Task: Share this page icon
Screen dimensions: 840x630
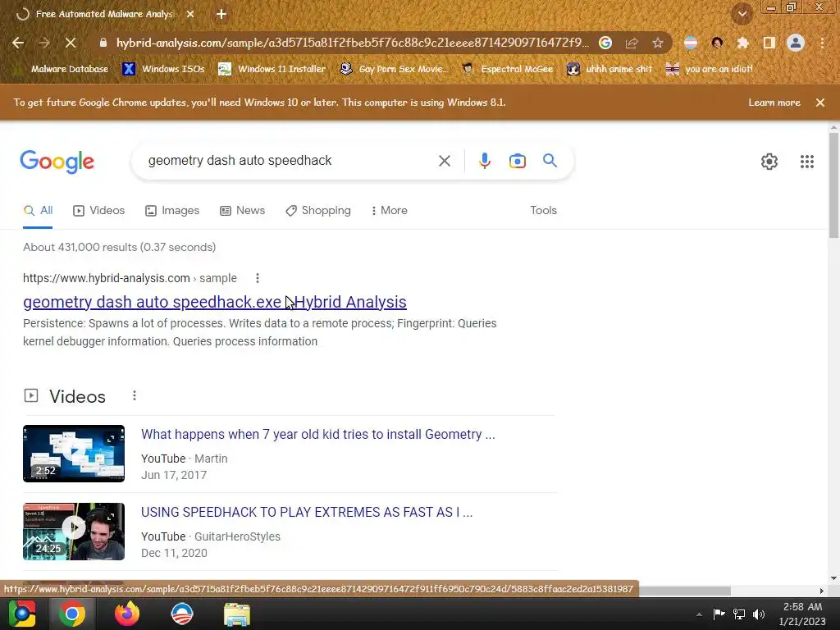Action: click(632, 43)
